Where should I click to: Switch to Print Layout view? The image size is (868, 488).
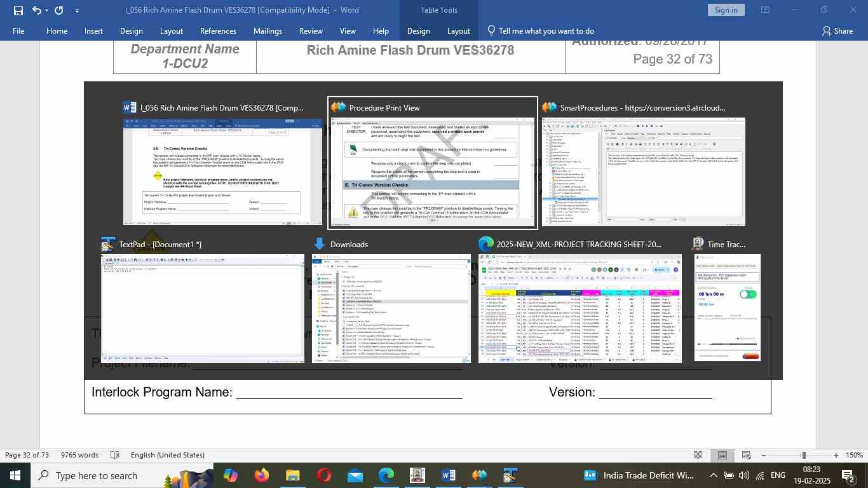pyautogui.click(x=722, y=455)
